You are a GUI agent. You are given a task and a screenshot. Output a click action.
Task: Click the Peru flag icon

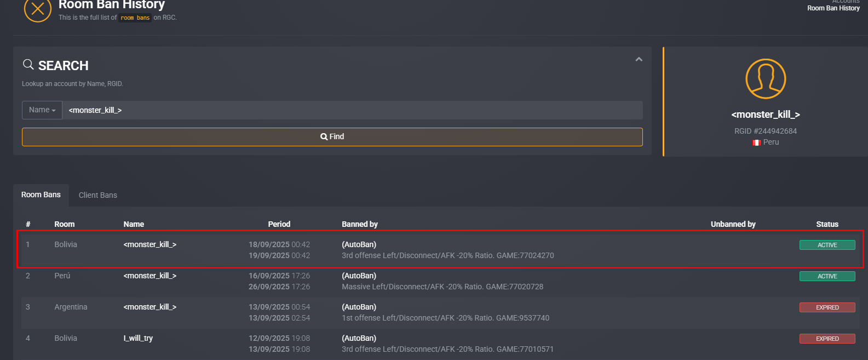[x=756, y=142]
